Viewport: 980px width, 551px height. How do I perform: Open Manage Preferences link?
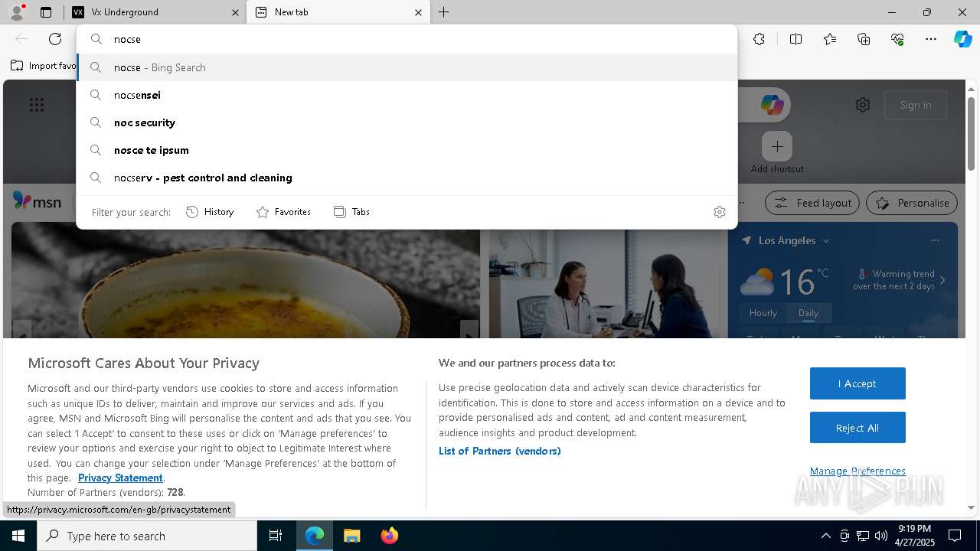coord(857,471)
